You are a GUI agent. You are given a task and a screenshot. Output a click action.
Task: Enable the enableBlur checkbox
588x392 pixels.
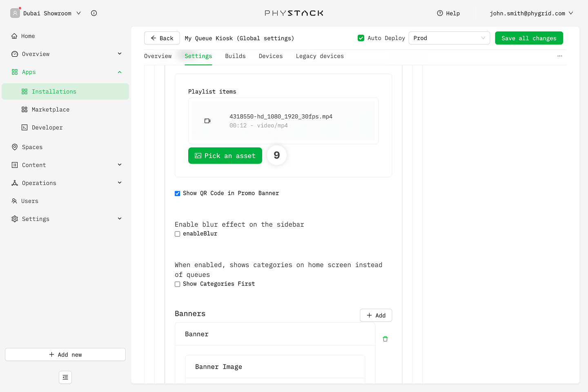[178, 234]
